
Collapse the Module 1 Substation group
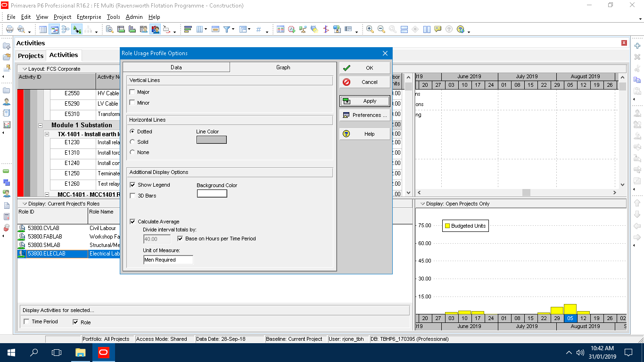(x=41, y=125)
